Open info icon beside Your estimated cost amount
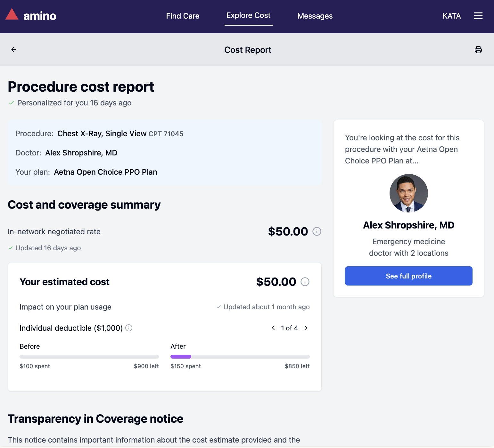The image size is (494, 448). click(x=305, y=282)
